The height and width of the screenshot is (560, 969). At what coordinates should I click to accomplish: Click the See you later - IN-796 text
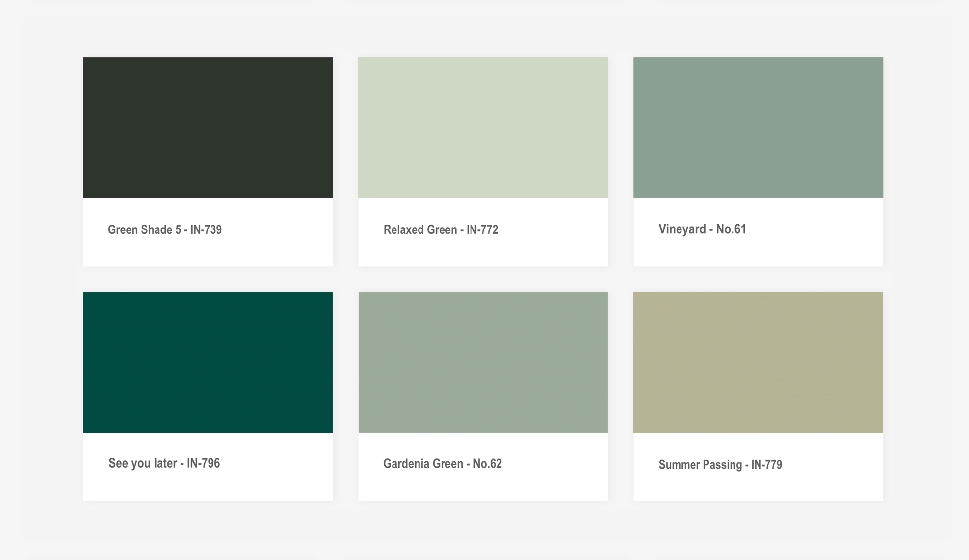click(x=164, y=463)
